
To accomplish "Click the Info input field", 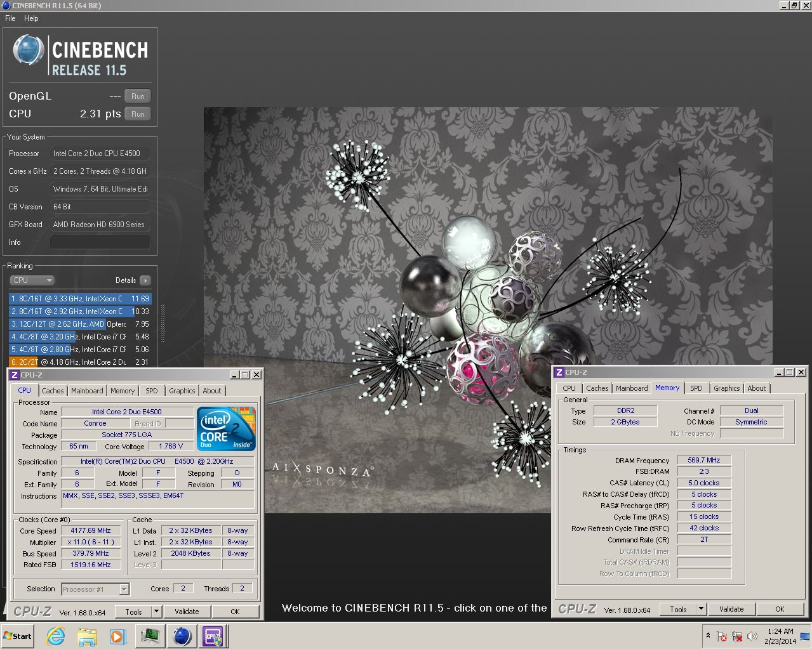I will point(100,242).
